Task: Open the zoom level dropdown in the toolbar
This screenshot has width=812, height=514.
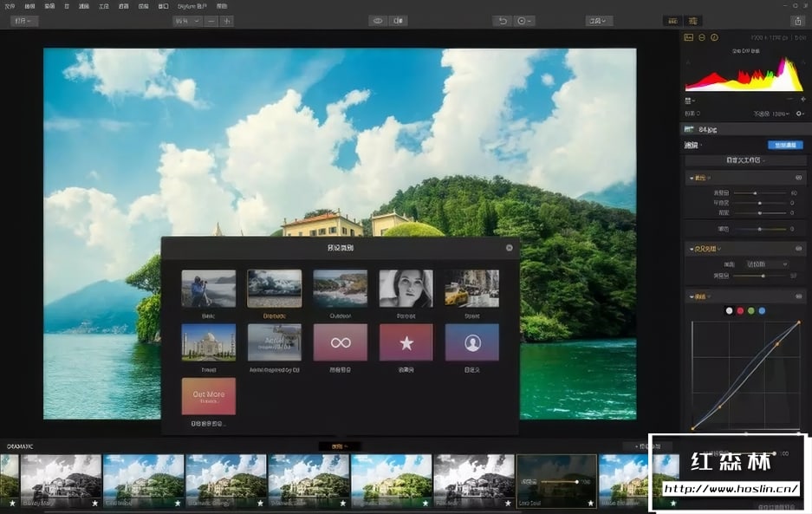Action: [187, 21]
